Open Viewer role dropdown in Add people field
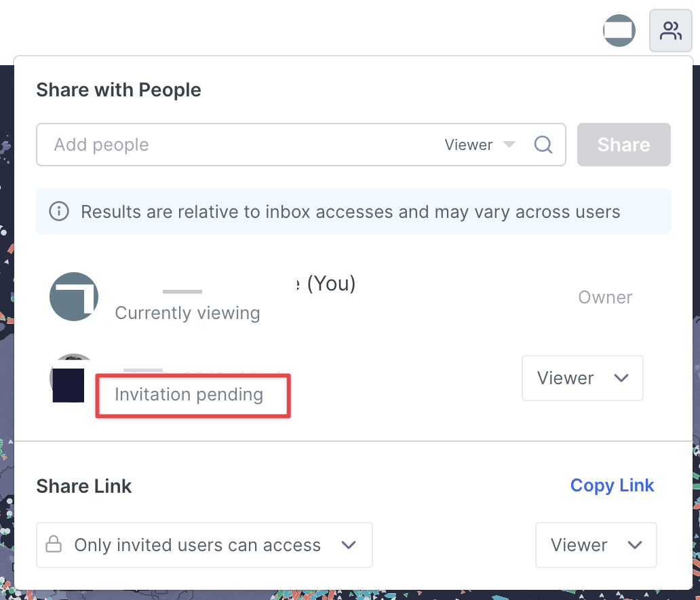 tap(480, 145)
